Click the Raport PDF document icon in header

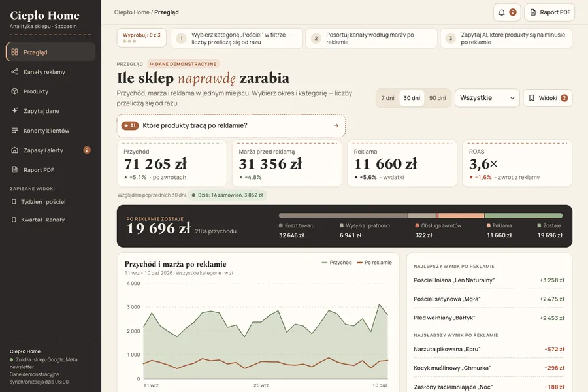pyautogui.click(x=532, y=12)
